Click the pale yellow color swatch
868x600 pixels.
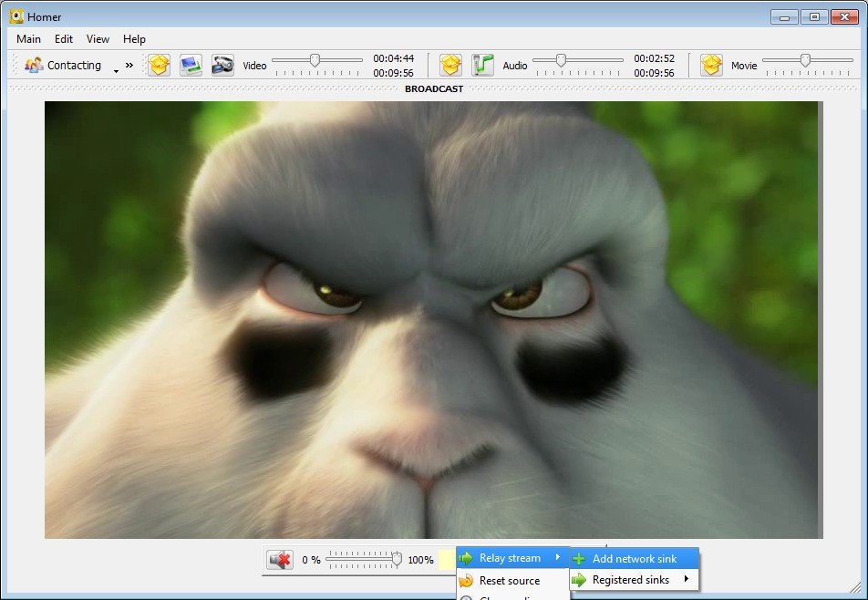[x=447, y=560]
